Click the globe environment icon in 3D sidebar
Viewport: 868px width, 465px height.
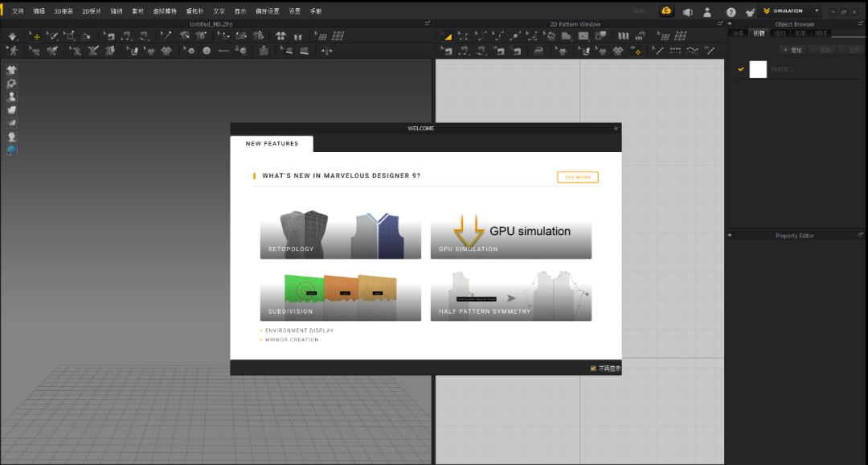click(x=12, y=150)
